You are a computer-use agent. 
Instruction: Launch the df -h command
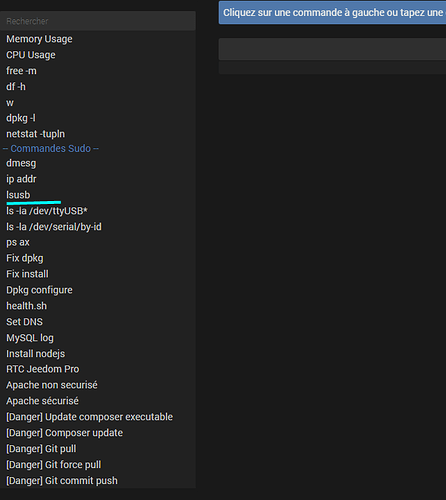coord(16,87)
